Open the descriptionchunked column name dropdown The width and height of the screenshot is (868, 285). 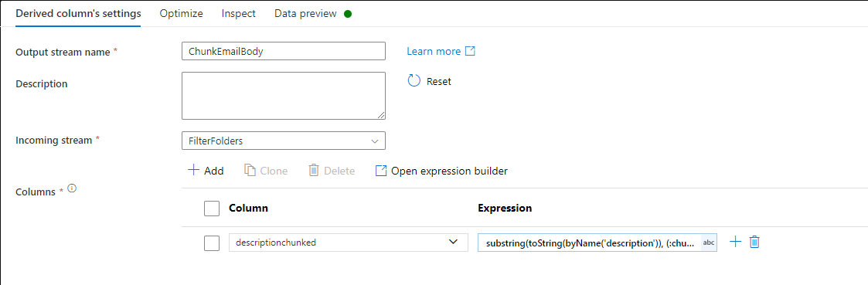point(349,243)
